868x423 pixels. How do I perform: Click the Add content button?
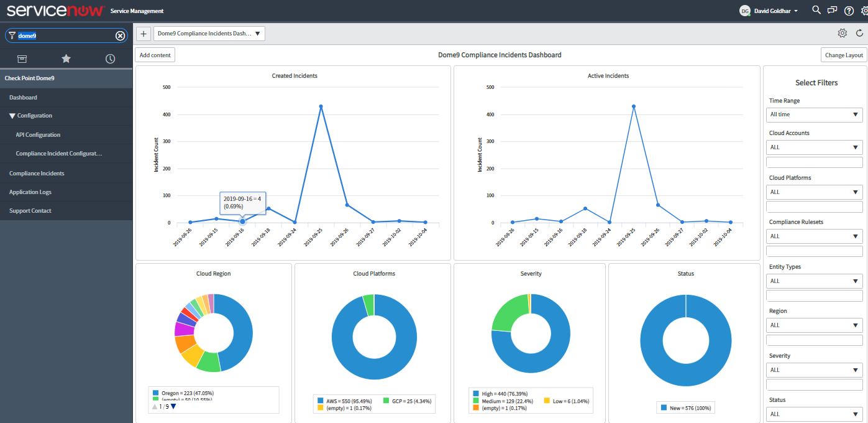pos(155,55)
